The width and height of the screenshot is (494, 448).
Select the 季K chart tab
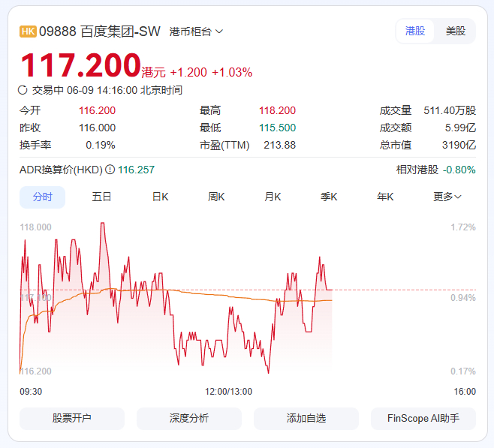(x=329, y=197)
